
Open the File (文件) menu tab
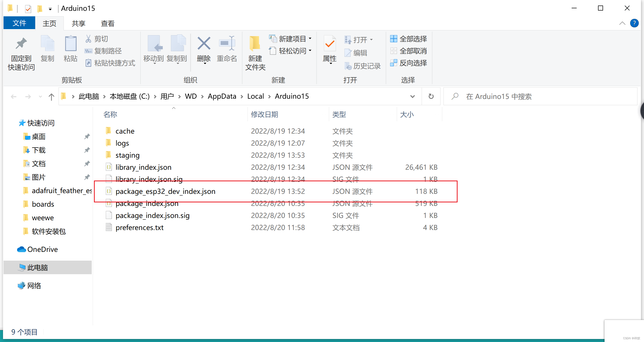click(19, 23)
